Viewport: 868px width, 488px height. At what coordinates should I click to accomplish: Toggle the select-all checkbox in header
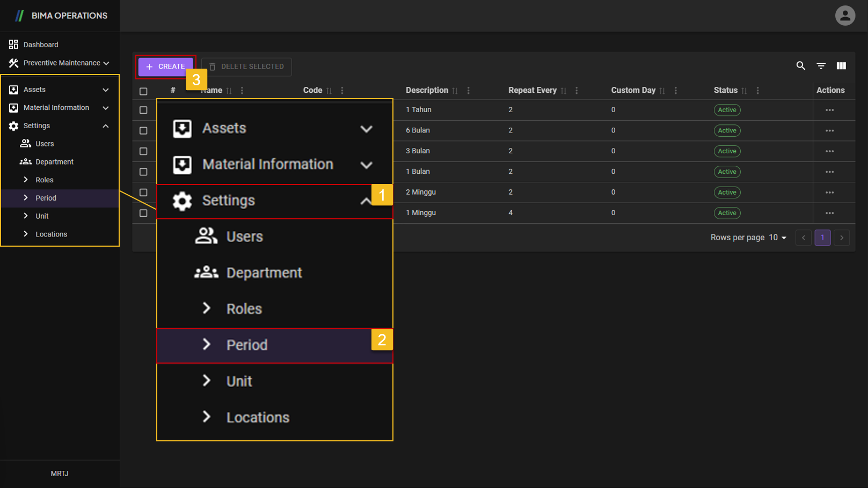point(143,91)
